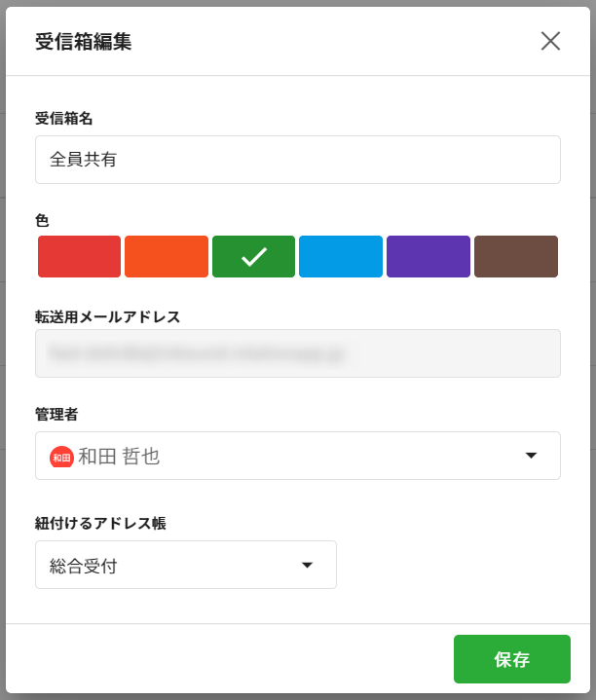Click the 管理者 label
596x700 pixels.
[x=56, y=414]
